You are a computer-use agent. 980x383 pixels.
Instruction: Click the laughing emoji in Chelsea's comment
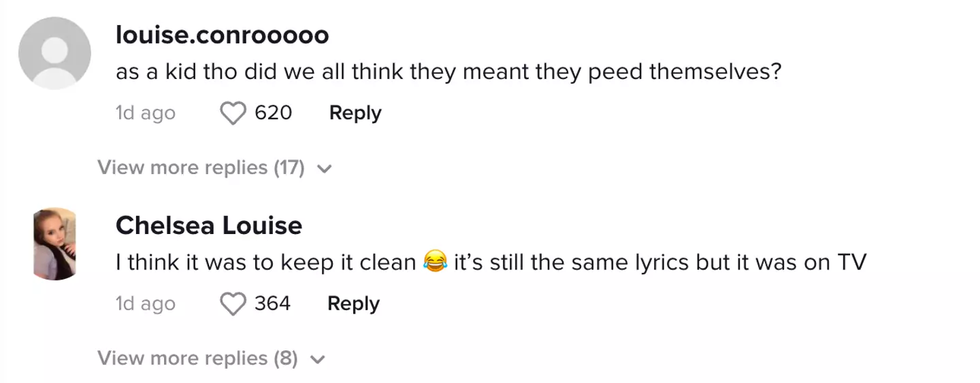434,263
